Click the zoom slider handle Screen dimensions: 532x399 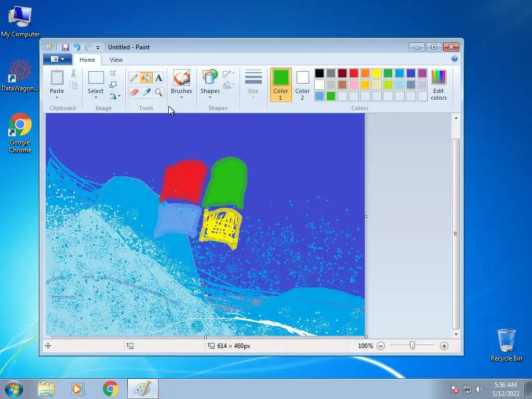[412, 345]
